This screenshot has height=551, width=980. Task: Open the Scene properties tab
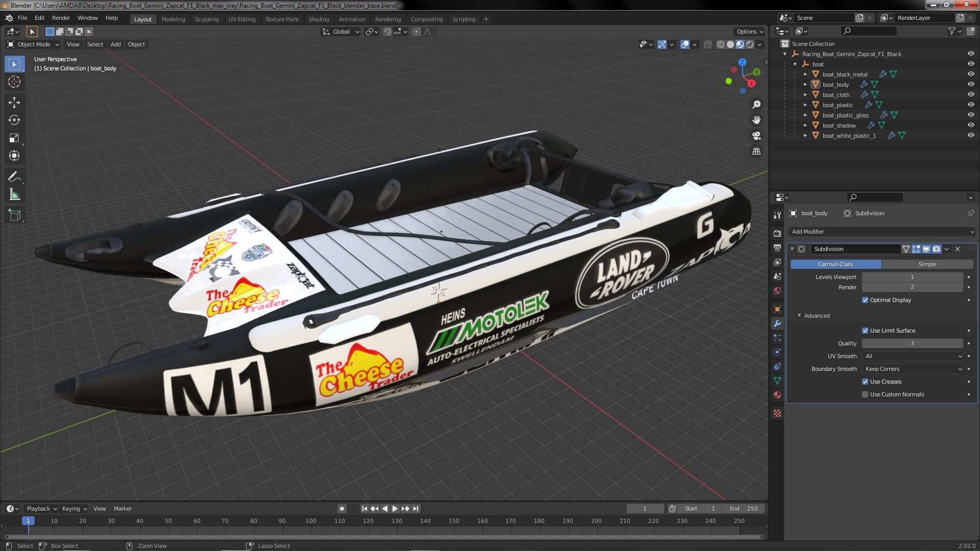pos(777,277)
